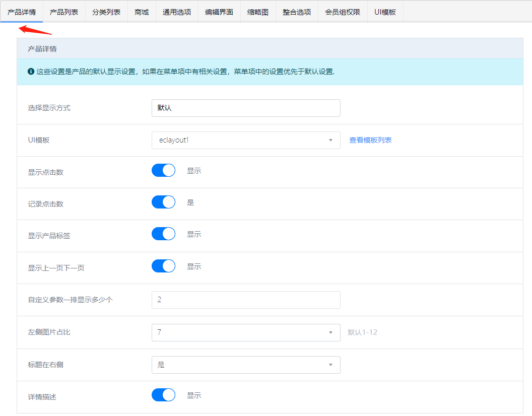532x416 pixels.
Task: Toggle the 显示产品标签 switch
Action: (163, 234)
